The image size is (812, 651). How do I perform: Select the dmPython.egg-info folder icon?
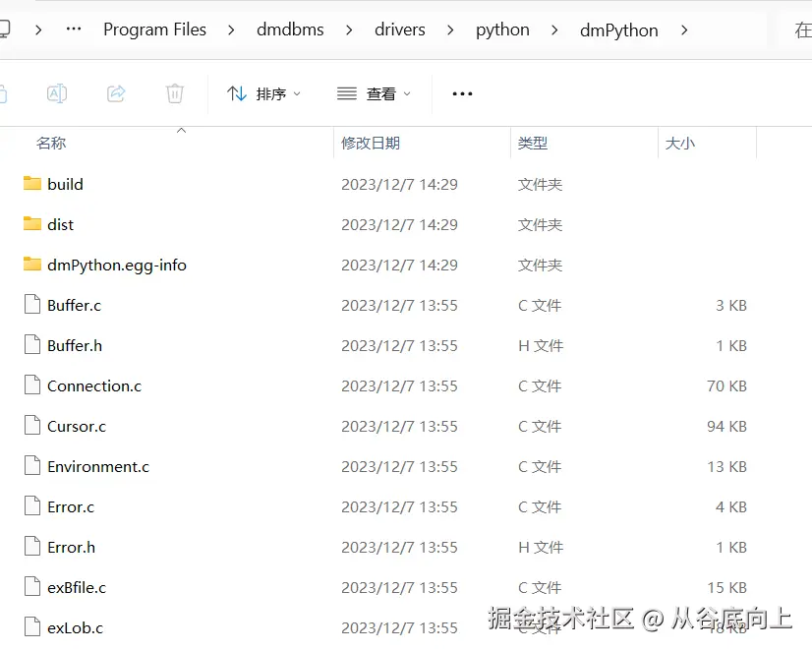click(32, 265)
